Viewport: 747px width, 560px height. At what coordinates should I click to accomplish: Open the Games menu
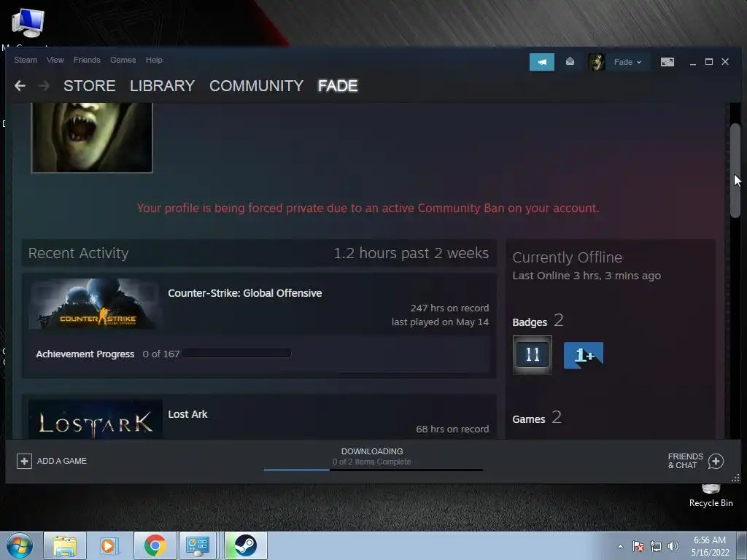(x=123, y=60)
